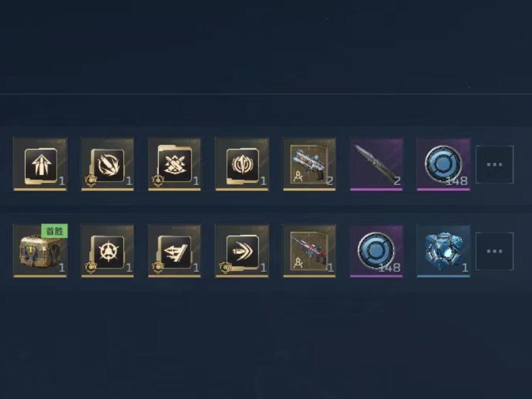Click the pistol blueprint reward
The height and width of the screenshot is (399, 532).
pos(309,164)
